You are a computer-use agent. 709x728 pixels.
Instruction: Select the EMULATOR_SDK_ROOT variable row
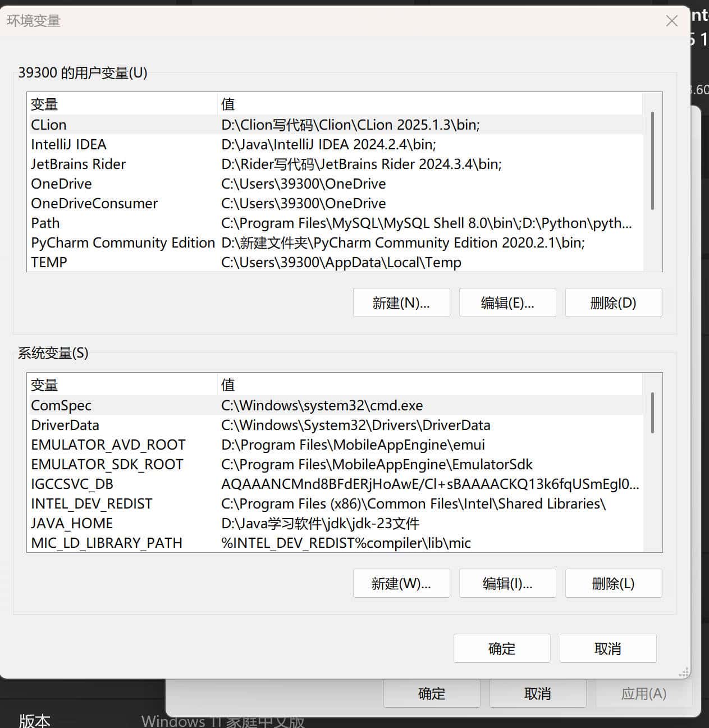(x=335, y=464)
